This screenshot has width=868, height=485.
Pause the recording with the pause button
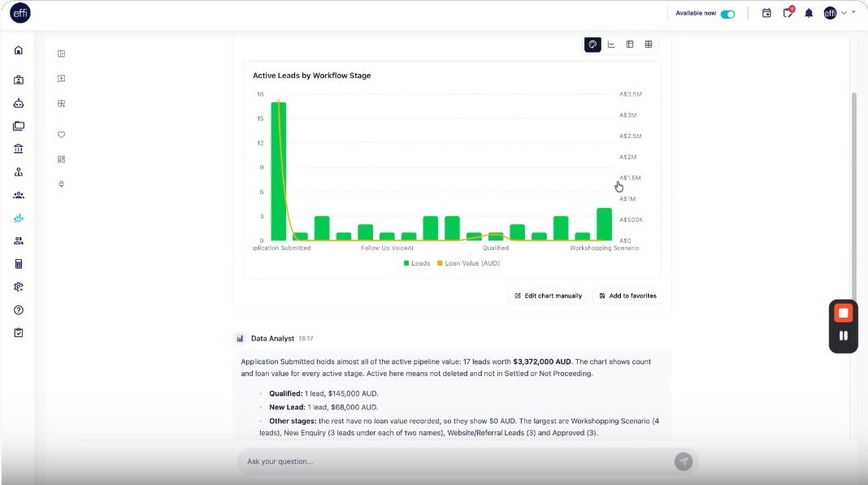[843, 336]
